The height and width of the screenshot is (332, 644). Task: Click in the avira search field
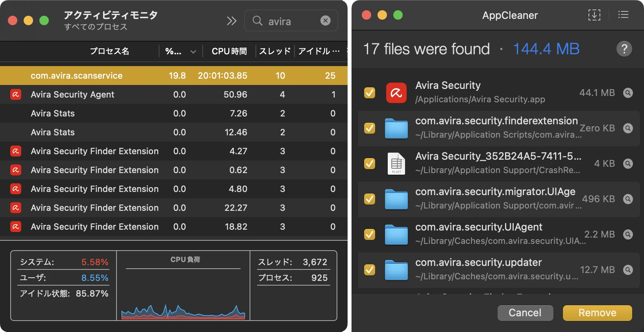pos(291,21)
